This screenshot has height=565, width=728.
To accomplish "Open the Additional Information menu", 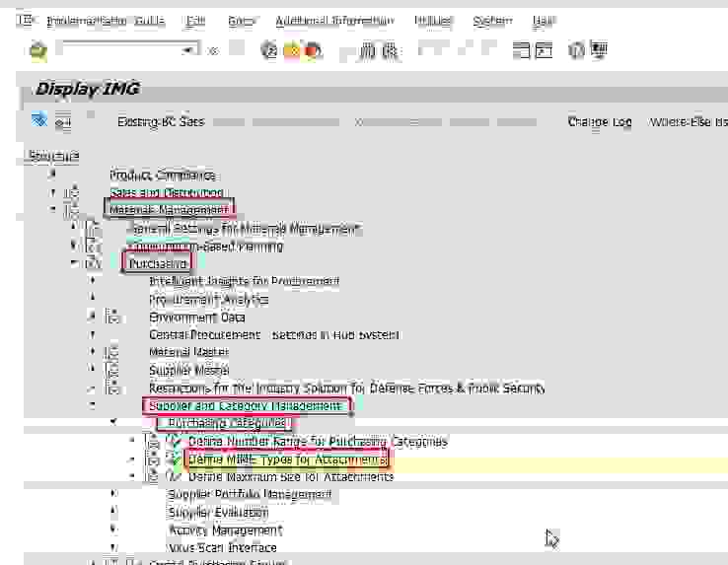I will 333,21.
